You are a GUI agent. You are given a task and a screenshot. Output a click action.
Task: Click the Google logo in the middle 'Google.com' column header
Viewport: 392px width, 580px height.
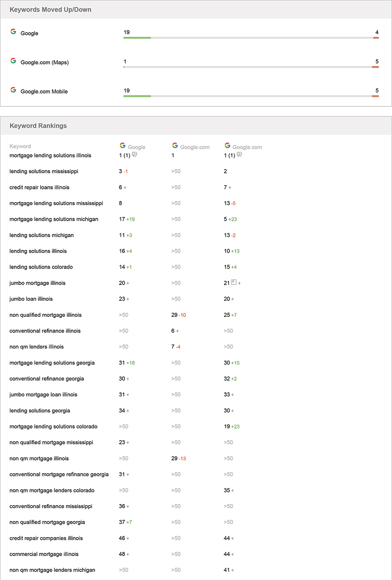coord(175,146)
